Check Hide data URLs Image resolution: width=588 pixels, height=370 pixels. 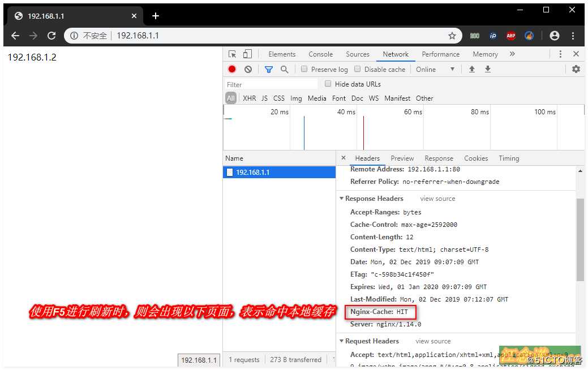click(328, 84)
